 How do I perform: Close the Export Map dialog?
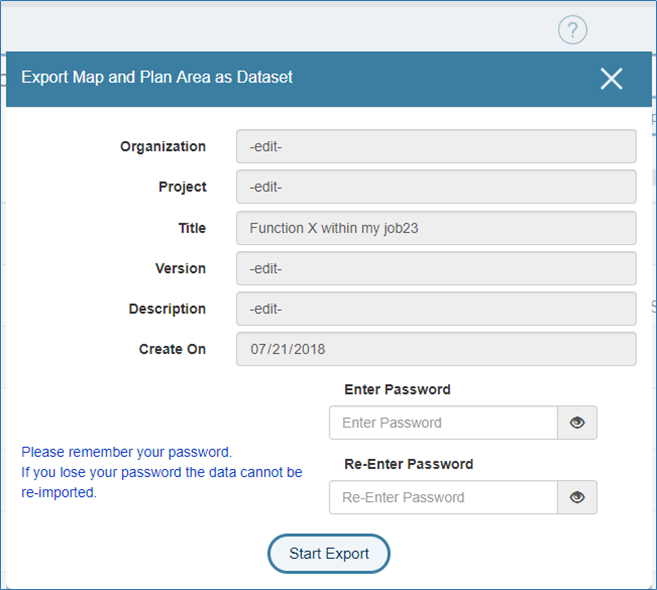click(x=611, y=79)
